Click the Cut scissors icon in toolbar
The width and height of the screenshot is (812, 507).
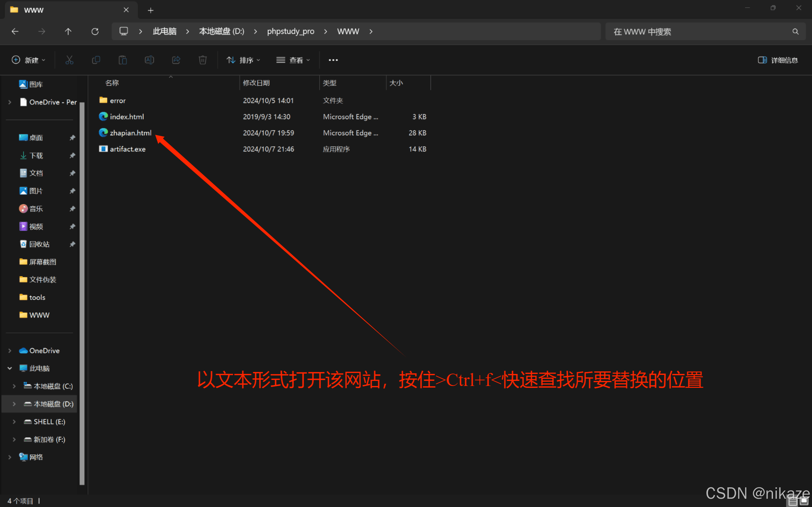coord(69,60)
